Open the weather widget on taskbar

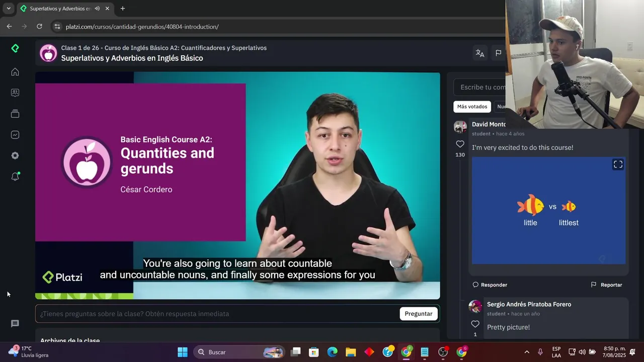click(x=29, y=352)
